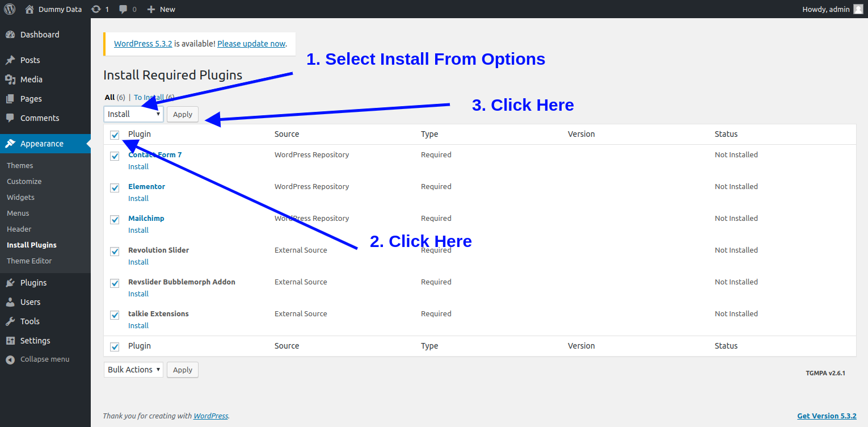Click the Appearance paintbrush icon

pos(10,144)
